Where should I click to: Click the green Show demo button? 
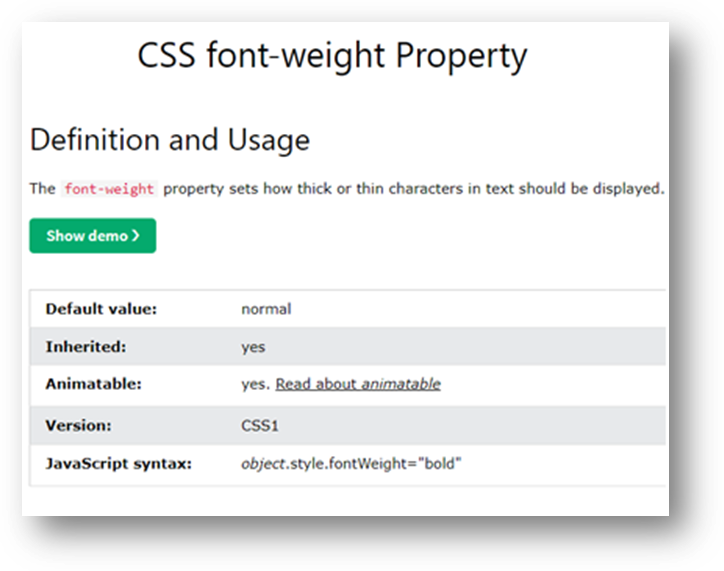pyautogui.click(x=92, y=236)
